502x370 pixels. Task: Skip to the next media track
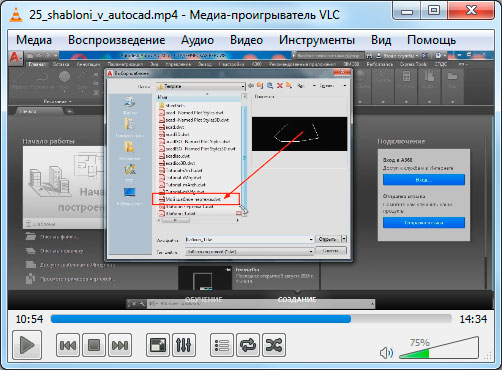coord(120,345)
